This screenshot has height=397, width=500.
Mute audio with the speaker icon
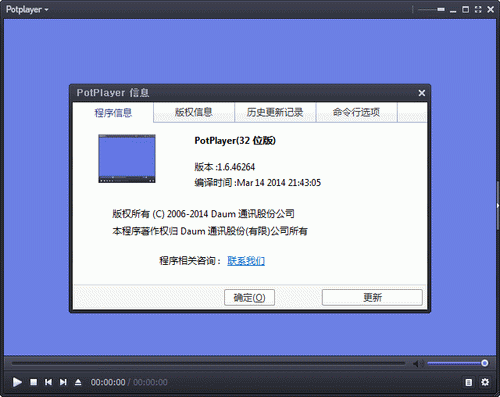[x=418, y=364]
